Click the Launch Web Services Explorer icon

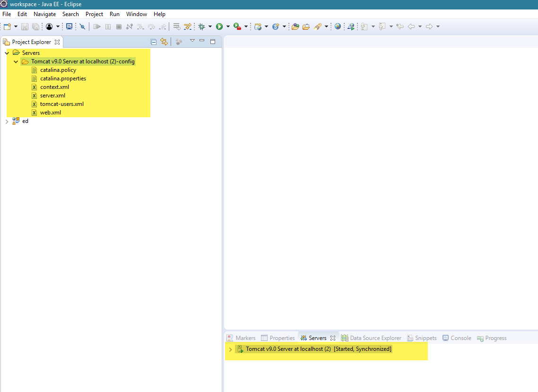pos(351,26)
